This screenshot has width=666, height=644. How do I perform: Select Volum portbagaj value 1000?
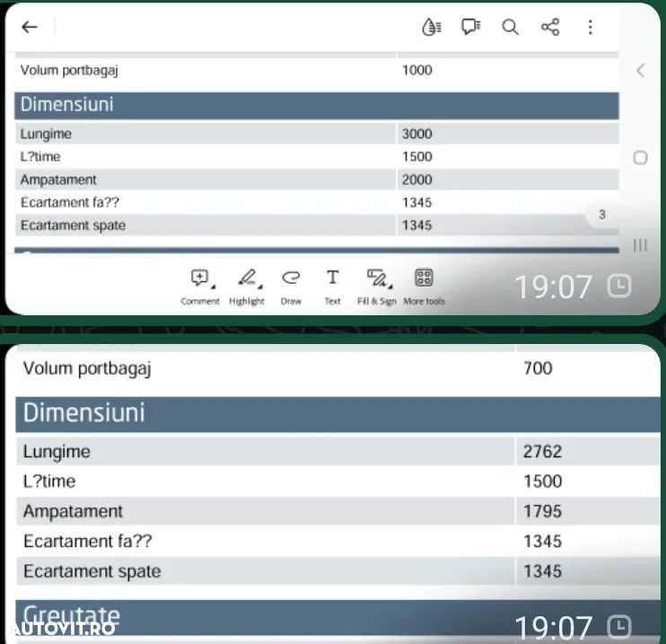417,70
